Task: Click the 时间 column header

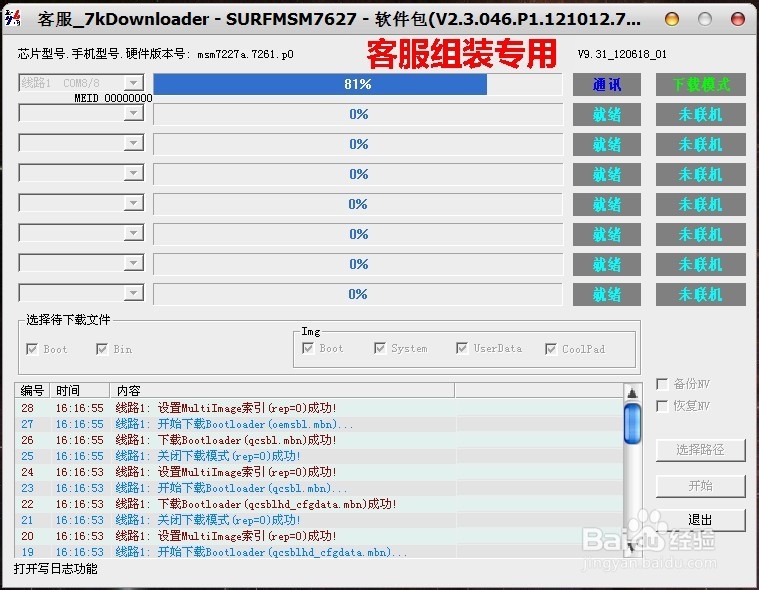Action: [x=80, y=390]
